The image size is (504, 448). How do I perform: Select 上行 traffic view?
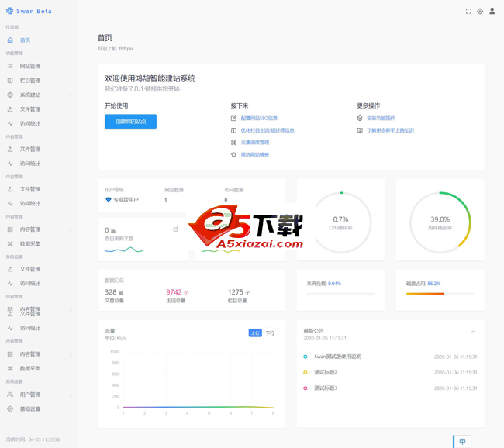[x=255, y=333]
